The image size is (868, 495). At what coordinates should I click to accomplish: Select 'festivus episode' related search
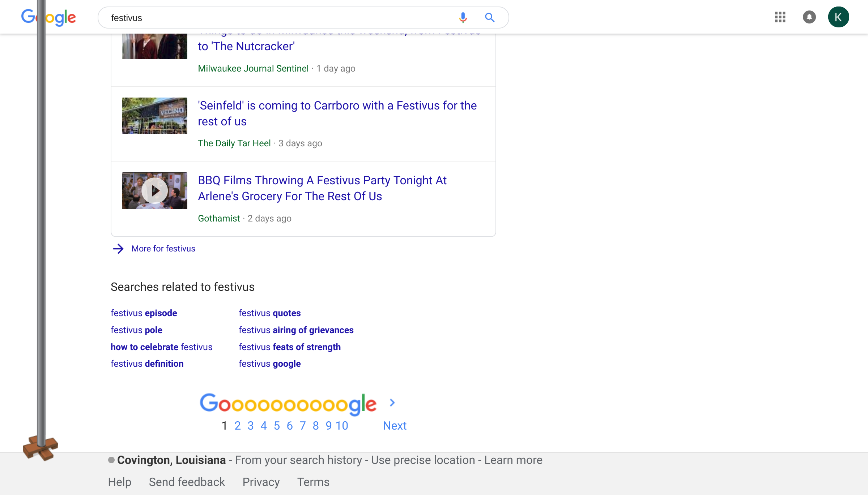(x=144, y=313)
